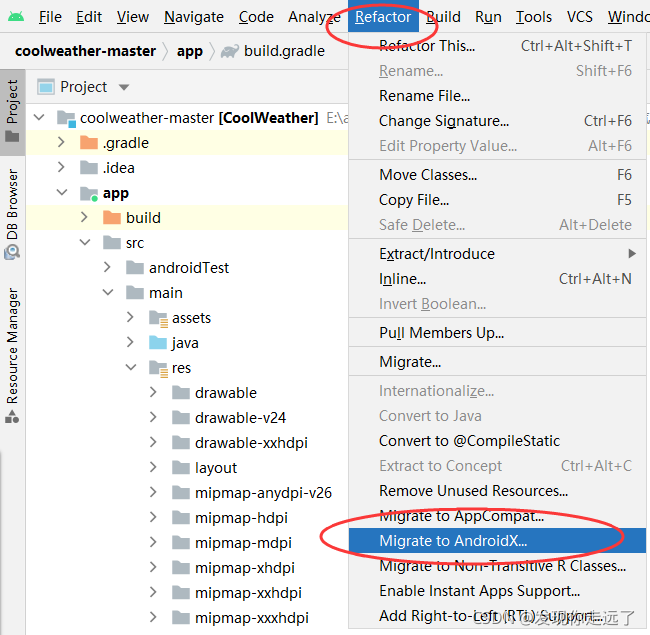Choose Move Classes... entry
The image size is (650, 635).
(x=497, y=175)
